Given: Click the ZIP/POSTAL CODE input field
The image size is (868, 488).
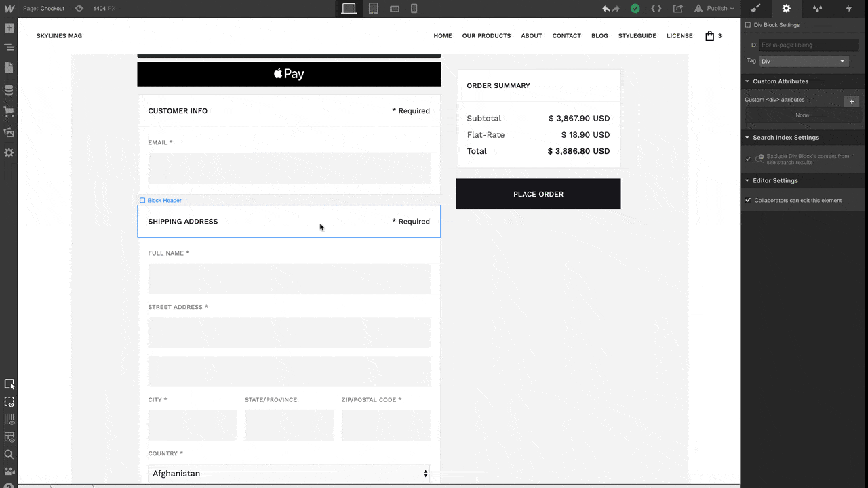Looking at the screenshot, I should 386,425.
